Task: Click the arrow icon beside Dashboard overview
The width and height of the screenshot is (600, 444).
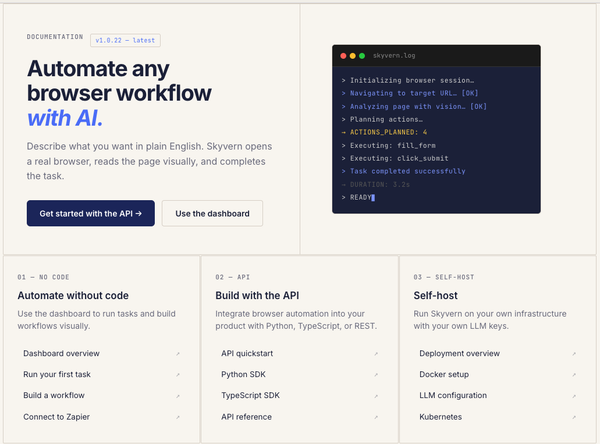Action: pos(178,354)
